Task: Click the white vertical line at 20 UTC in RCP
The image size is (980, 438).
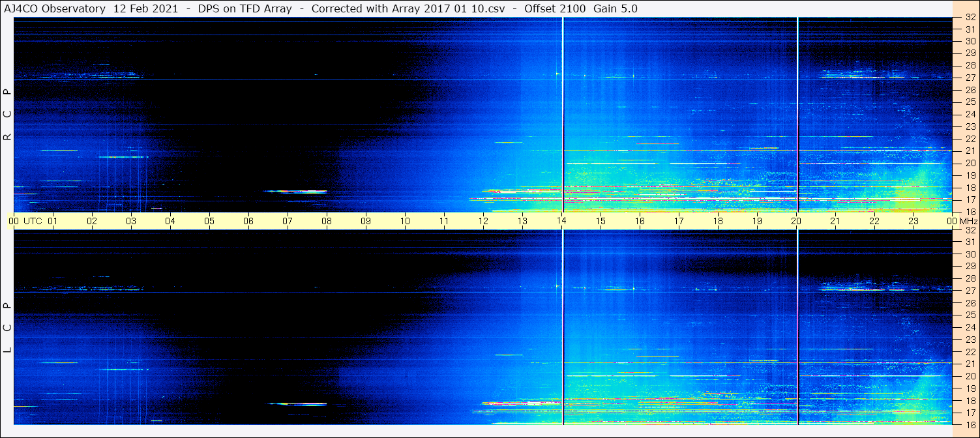Action: pos(797,115)
